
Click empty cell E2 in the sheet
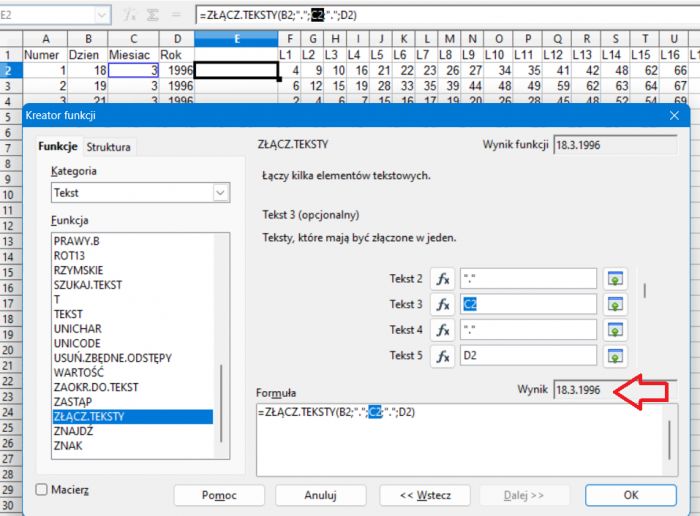[236, 71]
